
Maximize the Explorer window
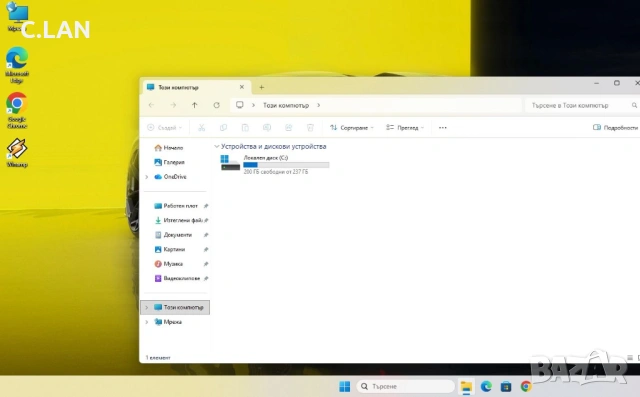[x=617, y=83]
